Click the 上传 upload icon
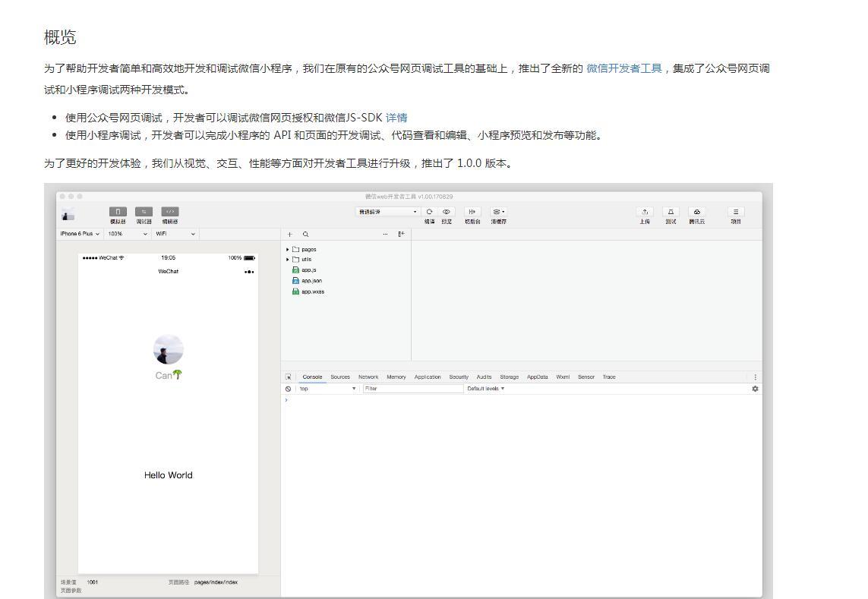 646,211
